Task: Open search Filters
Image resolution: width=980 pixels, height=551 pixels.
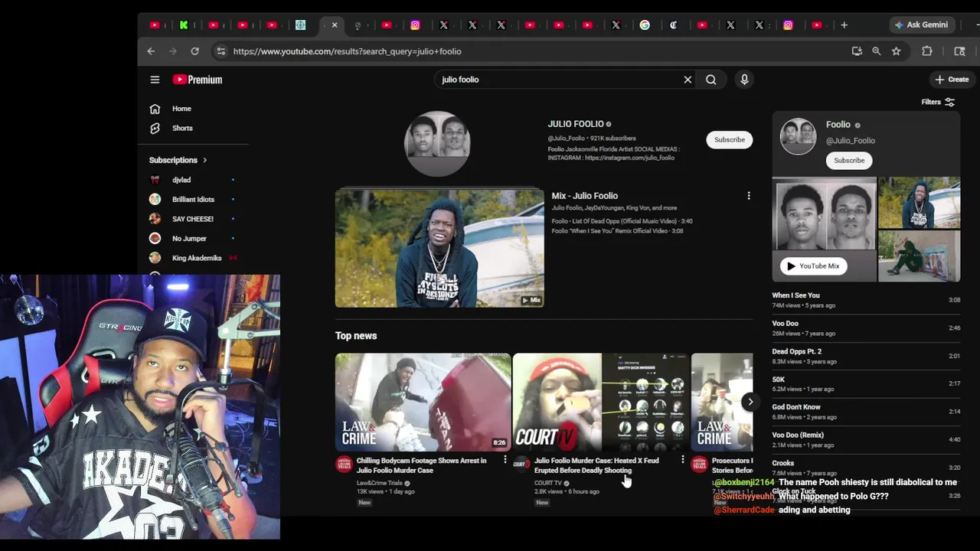Action: 938,102
